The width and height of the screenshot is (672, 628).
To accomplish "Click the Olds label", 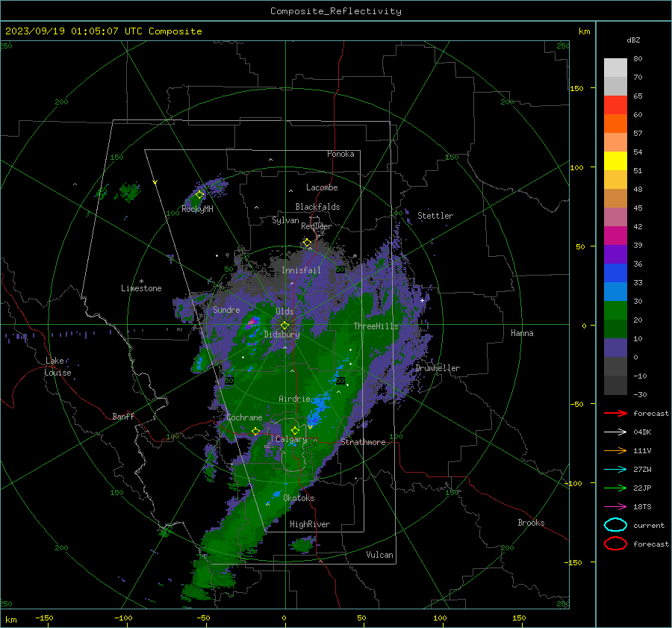I will (x=284, y=311).
